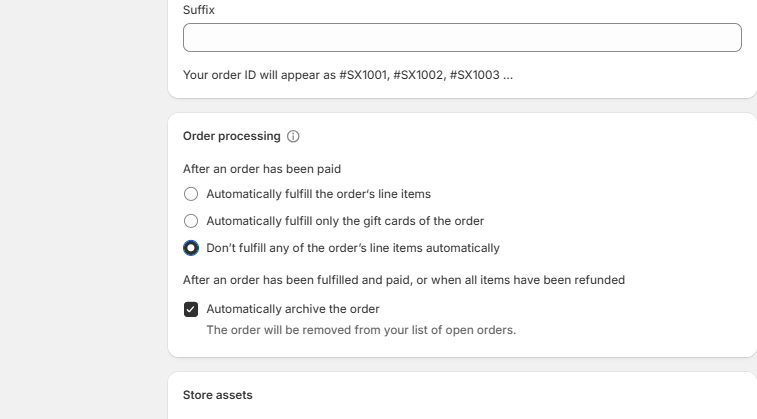Click the order ID preview text '#SX1001'
Screen dimensions: 757x419
(x=364, y=74)
